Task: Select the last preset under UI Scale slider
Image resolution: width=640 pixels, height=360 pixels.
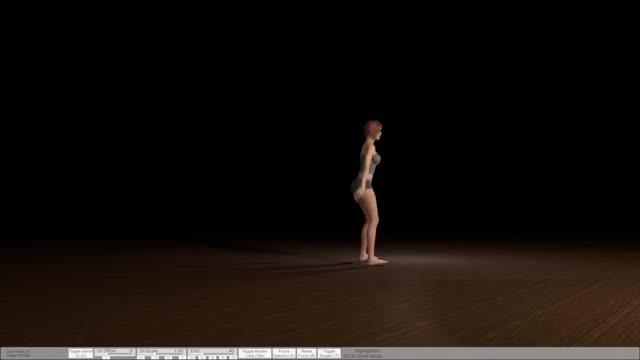Action: click(182, 358)
